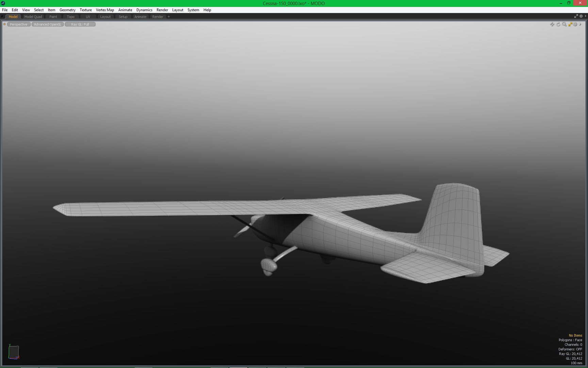Open the Ray GL: Full dropdown
This screenshot has height=368, width=588.
click(80, 24)
